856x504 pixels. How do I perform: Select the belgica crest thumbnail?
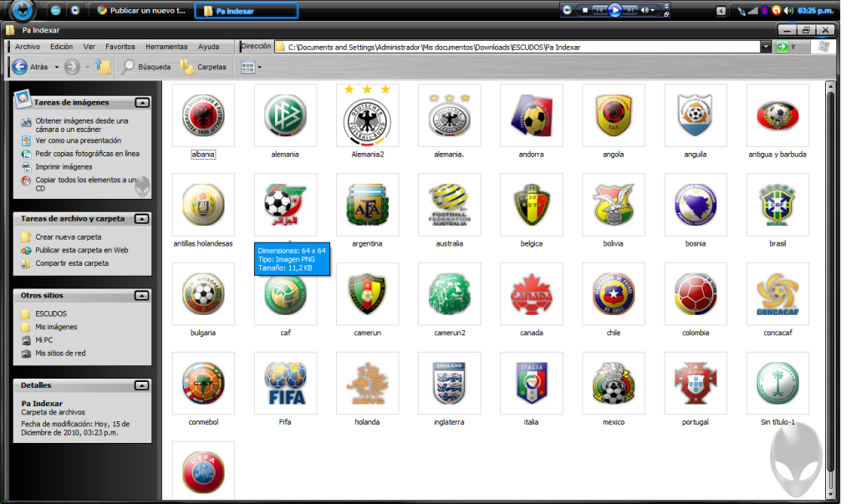coord(531,205)
